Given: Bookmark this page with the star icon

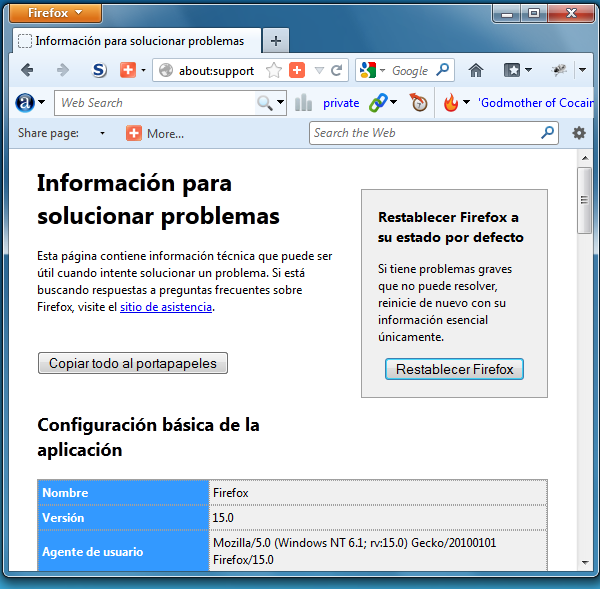Looking at the screenshot, I should (274, 70).
